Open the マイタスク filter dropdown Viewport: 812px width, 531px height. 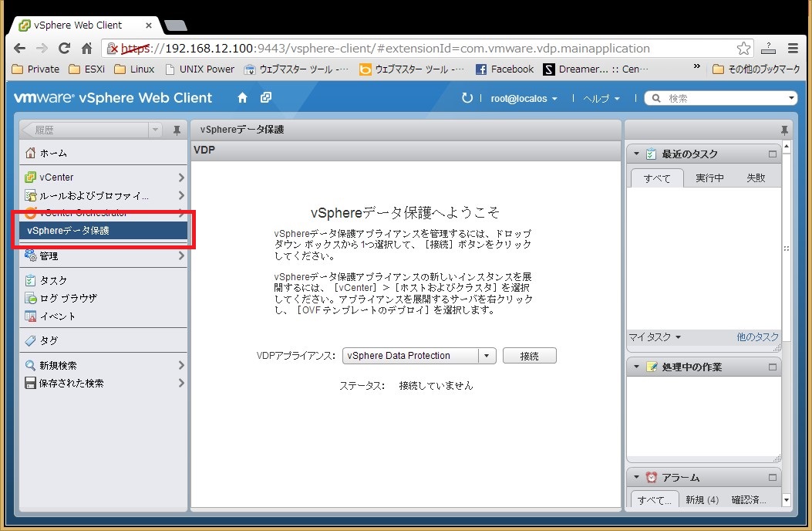[655, 337]
